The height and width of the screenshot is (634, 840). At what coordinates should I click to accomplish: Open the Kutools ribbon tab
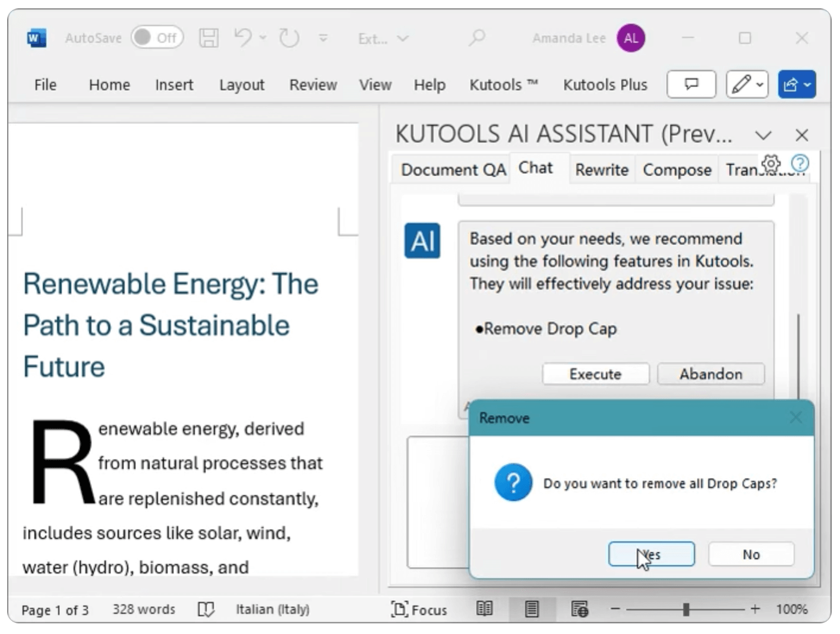(503, 85)
